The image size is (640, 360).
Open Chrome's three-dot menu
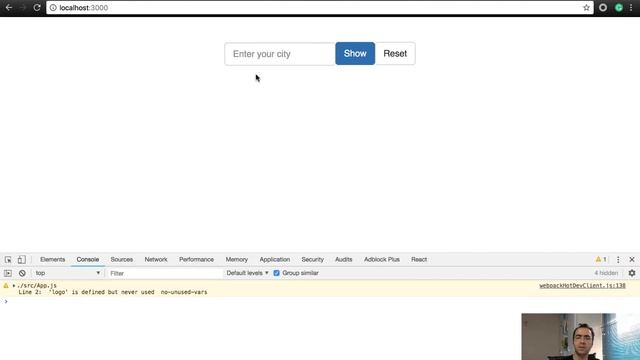631,7
